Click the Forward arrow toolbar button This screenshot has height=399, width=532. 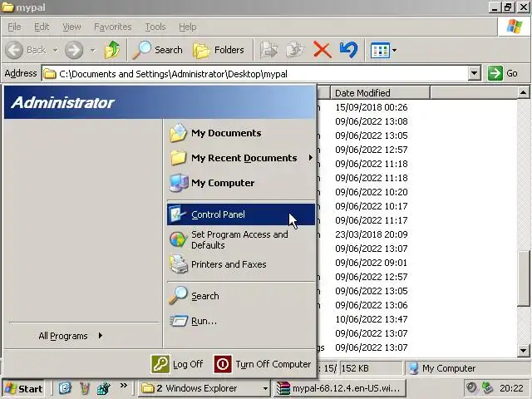click(x=74, y=50)
